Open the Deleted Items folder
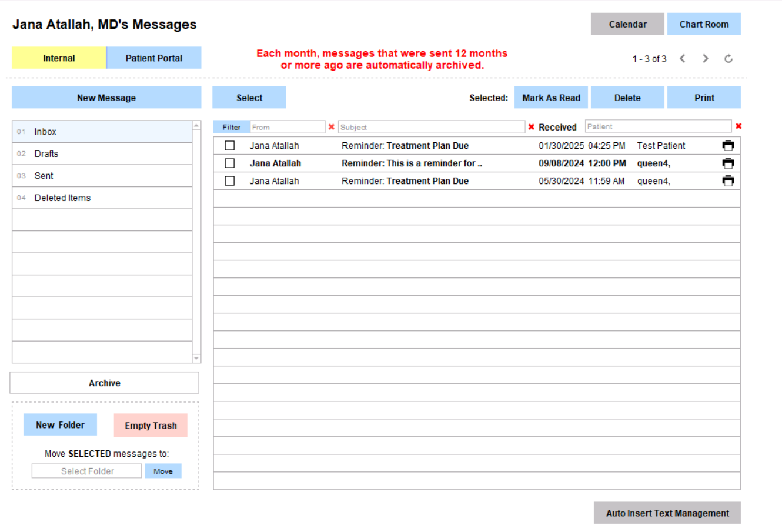 [62, 198]
